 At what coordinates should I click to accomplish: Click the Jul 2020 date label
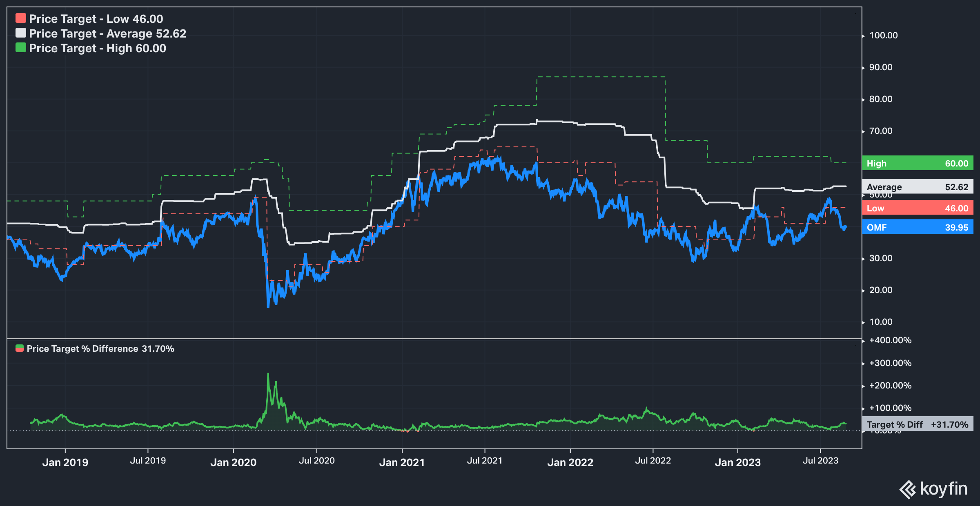(x=316, y=461)
